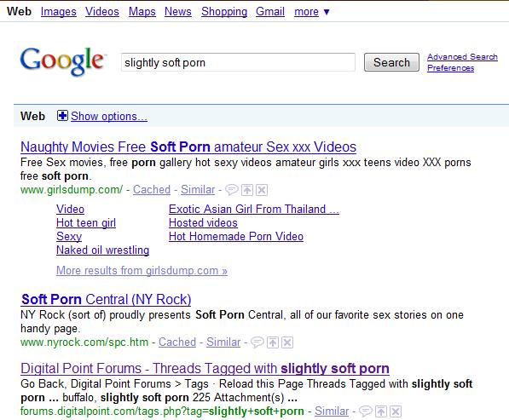Open the Cached link for nyrock.com

coord(177,342)
